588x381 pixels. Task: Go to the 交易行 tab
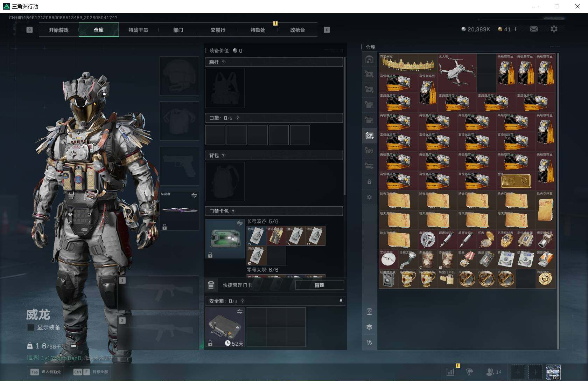218,30
